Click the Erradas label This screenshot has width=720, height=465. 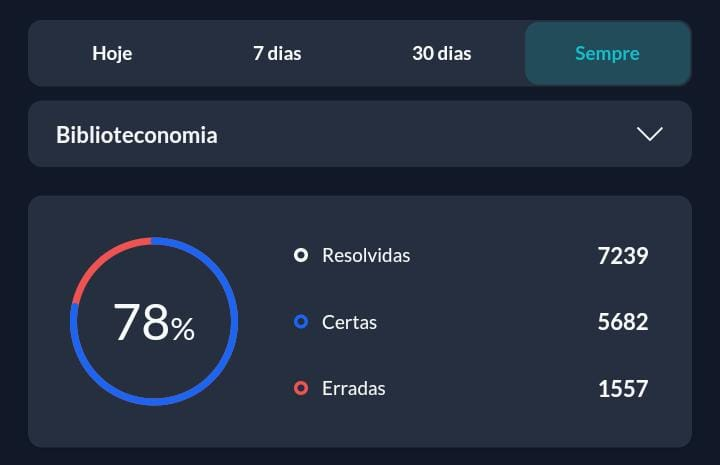[x=353, y=388]
